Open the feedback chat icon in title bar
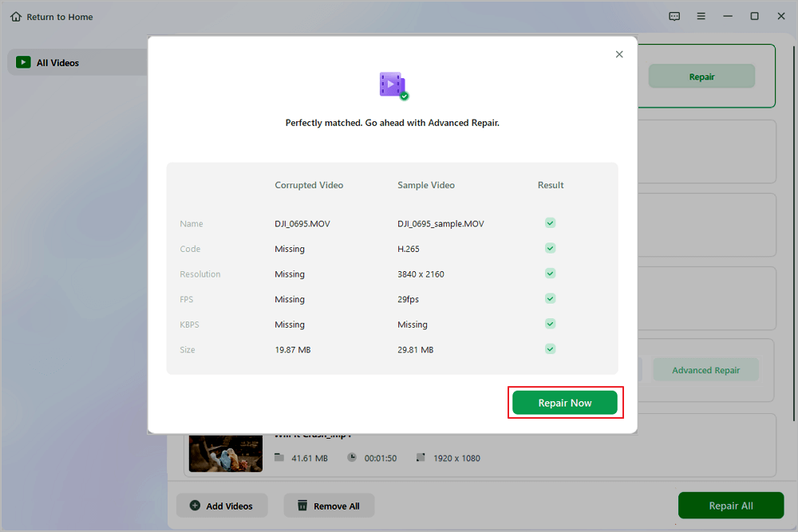 (674, 16)
